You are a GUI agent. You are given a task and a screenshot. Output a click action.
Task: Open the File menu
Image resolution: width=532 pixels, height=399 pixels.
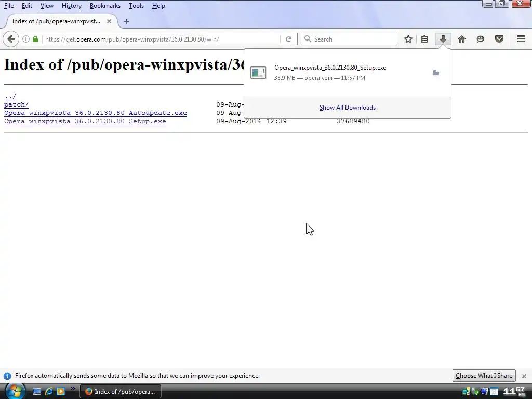click(9, 6)
